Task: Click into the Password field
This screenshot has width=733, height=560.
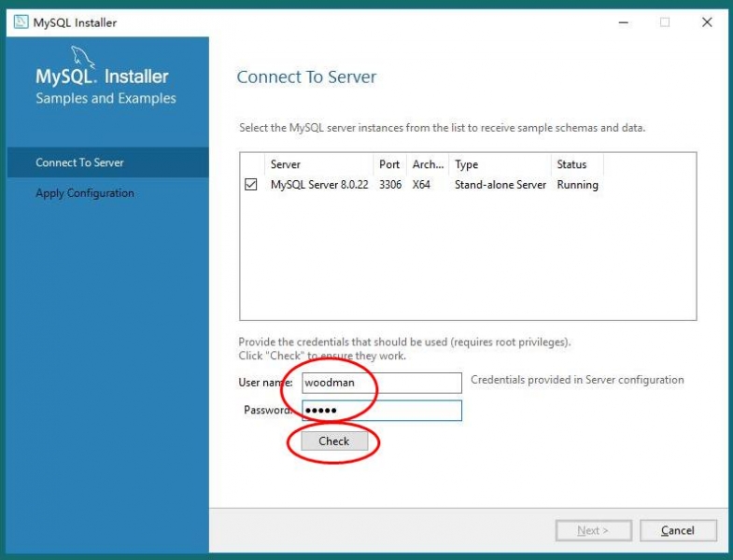Action: 381,411
